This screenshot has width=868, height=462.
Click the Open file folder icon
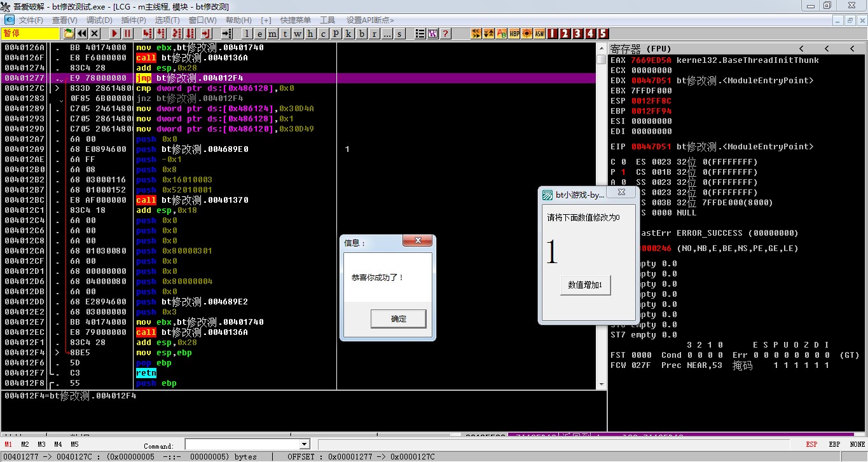[68, 34]
